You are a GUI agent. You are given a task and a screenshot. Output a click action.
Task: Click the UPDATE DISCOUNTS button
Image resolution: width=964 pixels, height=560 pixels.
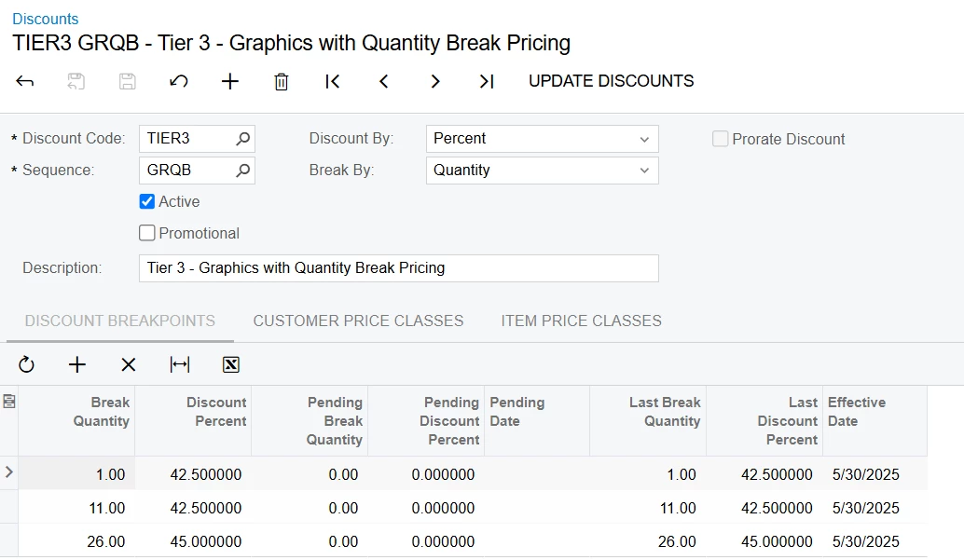coord(611,81)
